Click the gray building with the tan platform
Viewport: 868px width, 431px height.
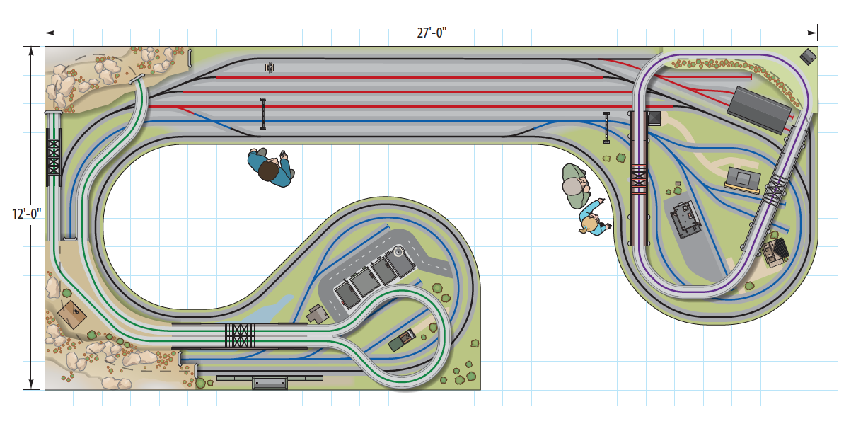pos(742,180)
